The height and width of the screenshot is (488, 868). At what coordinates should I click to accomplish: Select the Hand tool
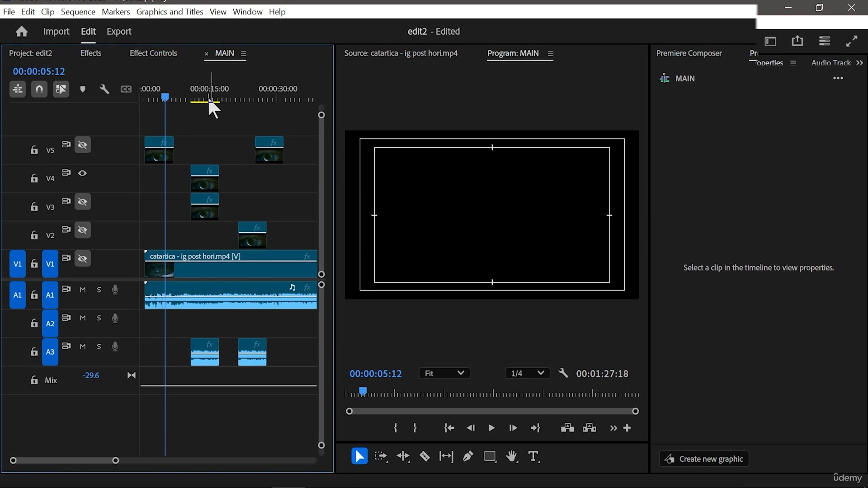(512, 456)
